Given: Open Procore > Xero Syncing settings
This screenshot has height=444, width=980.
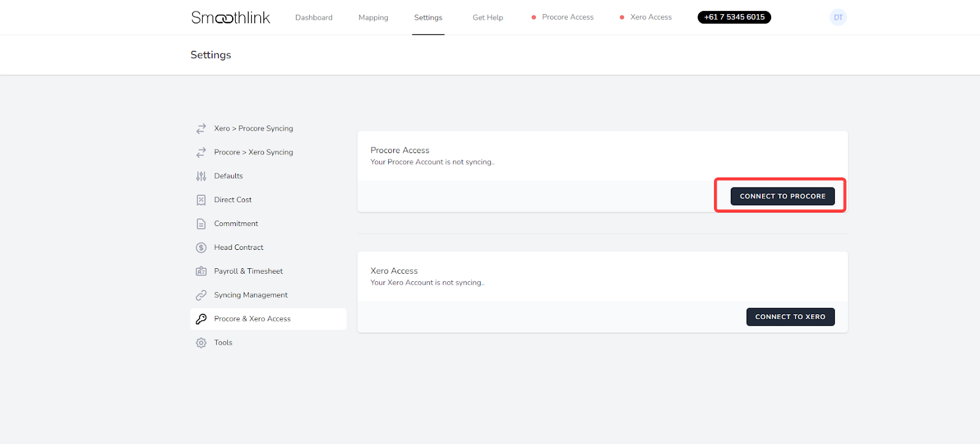Looking at the screenshot, I should pos(268,152).
